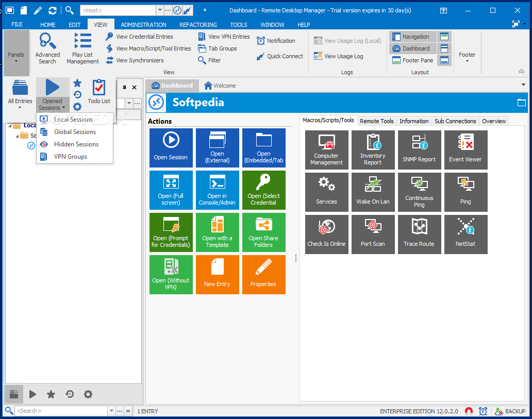Expand the Panels dropdown
This screenshot has width=532, height=419.
[x=16, y=53]
